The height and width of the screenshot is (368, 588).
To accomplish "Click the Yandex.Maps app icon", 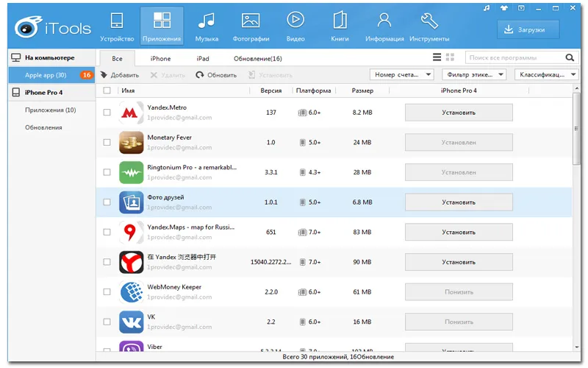I will (131, 232).
